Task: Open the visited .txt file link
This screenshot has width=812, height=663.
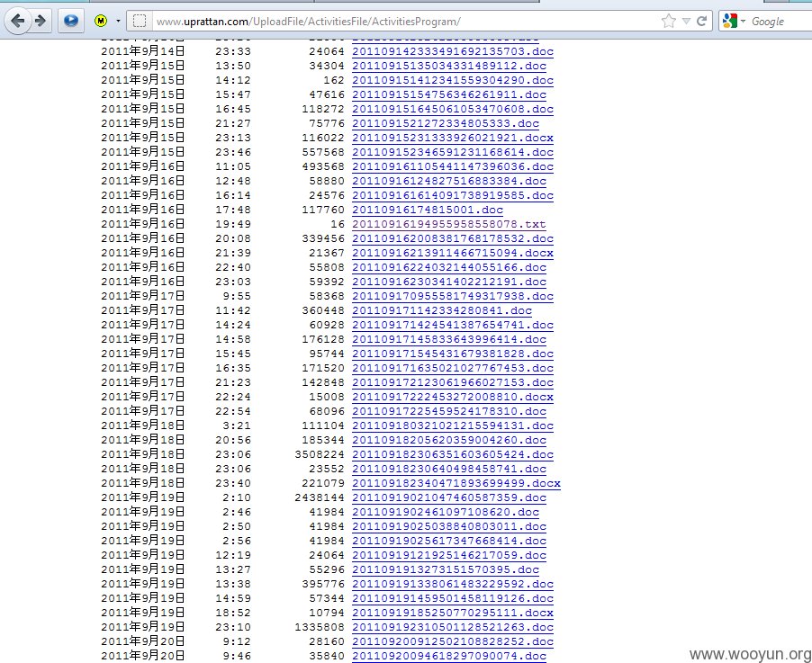Action: 449,225
